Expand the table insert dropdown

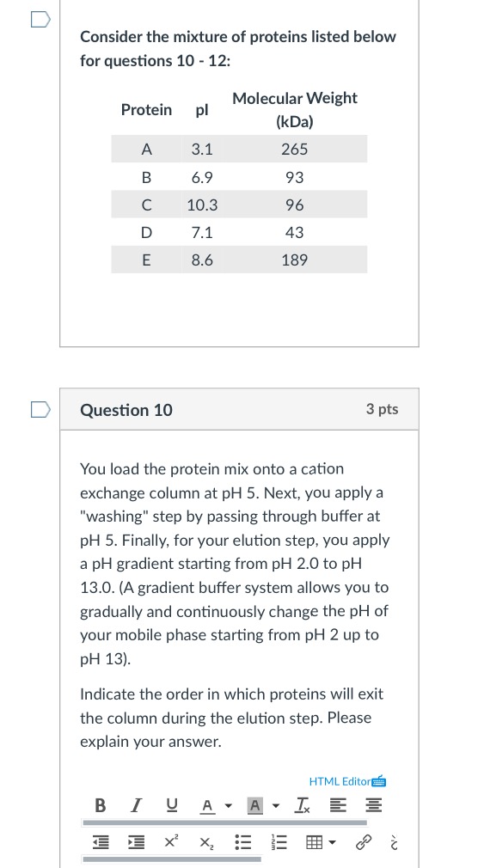click(332, 843)
